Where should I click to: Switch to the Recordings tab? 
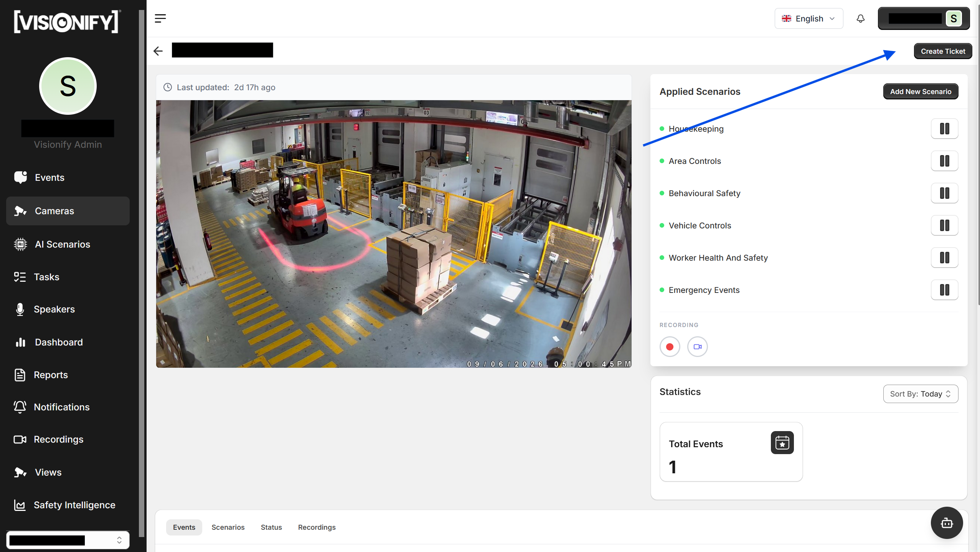tap(317, 527)
